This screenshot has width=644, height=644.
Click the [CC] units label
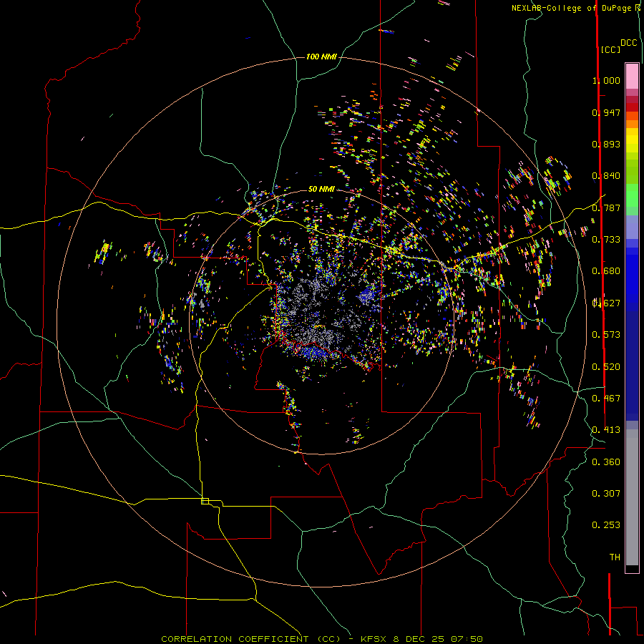[611, 49]
